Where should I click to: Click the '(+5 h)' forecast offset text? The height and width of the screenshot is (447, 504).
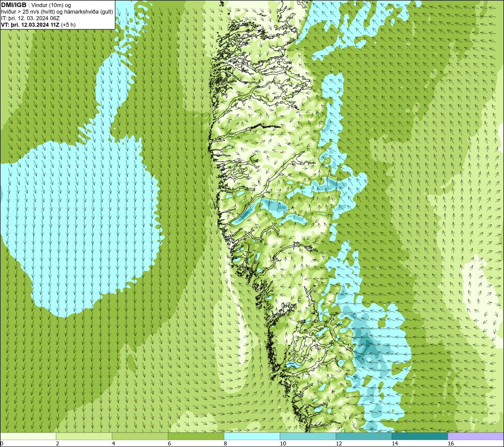tap(68, 25)
